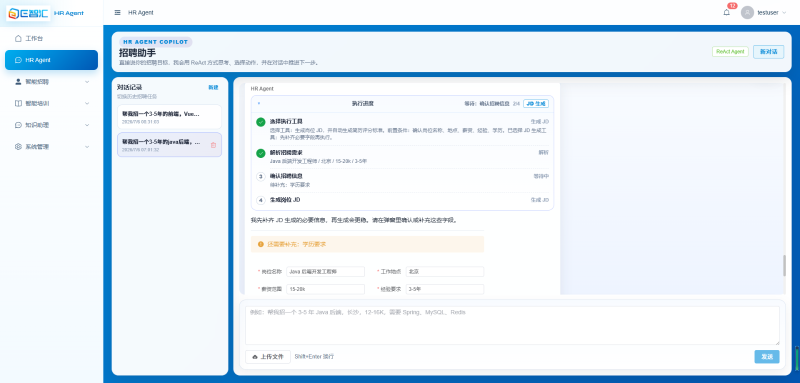Click the 2/4 progress counter
Viewport: 800px width, 383px height.
[516, 104]
